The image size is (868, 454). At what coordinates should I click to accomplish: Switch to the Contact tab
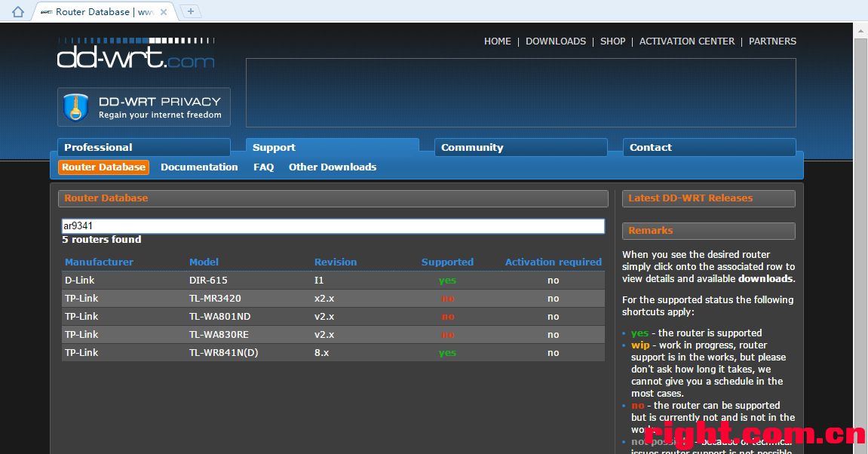point(709,147)
